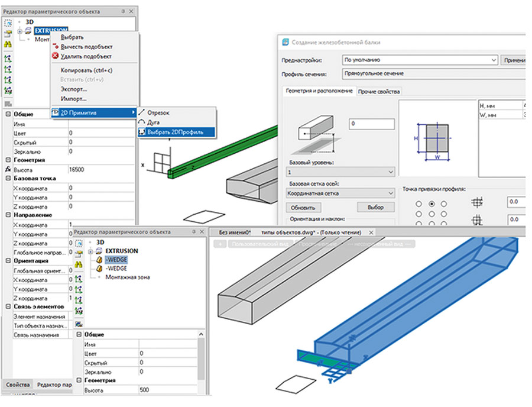Click the red delete icon beside 'Удалить подобъект'
The image size is (532, 407).
(56, 56)
